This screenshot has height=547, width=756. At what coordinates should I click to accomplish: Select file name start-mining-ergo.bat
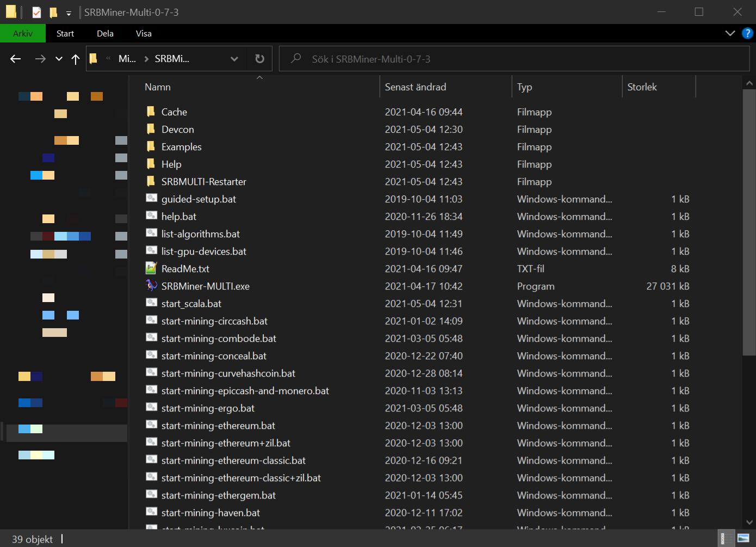tap(208, 408)
